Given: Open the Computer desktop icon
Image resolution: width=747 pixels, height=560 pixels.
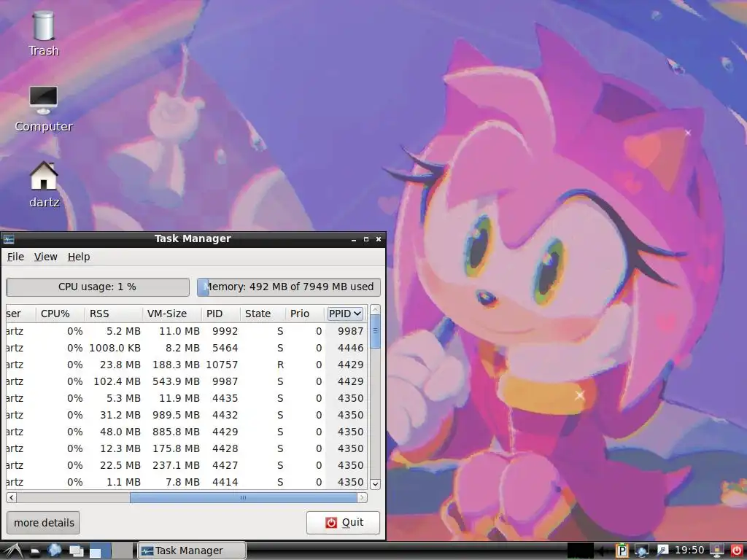Looking at the screenshot, I should [43, 109].
